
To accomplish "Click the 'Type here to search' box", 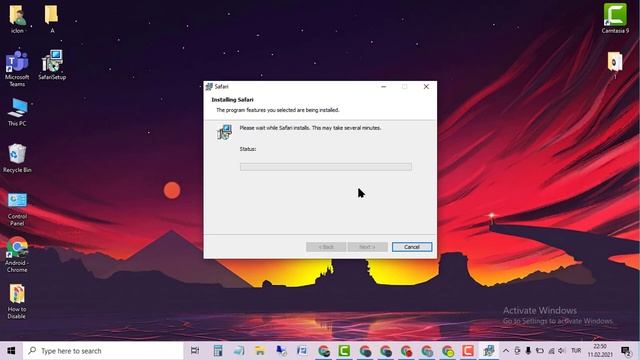I will 103,351.
